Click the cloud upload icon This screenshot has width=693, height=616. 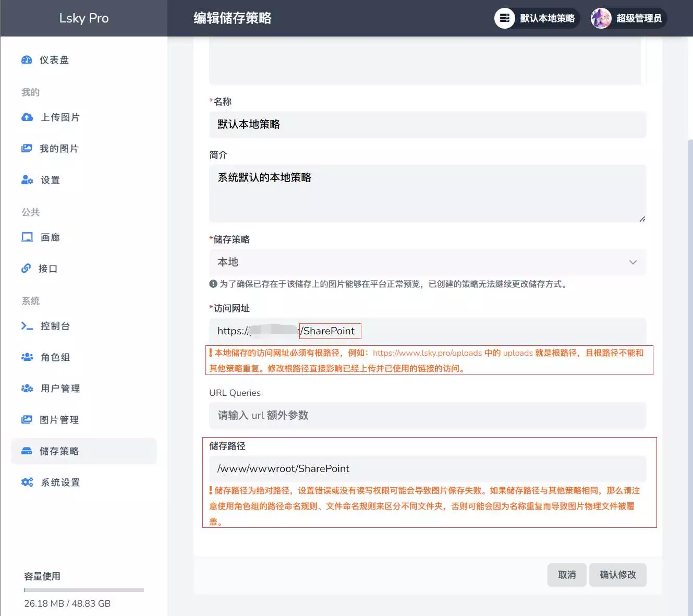coord(27,117)
